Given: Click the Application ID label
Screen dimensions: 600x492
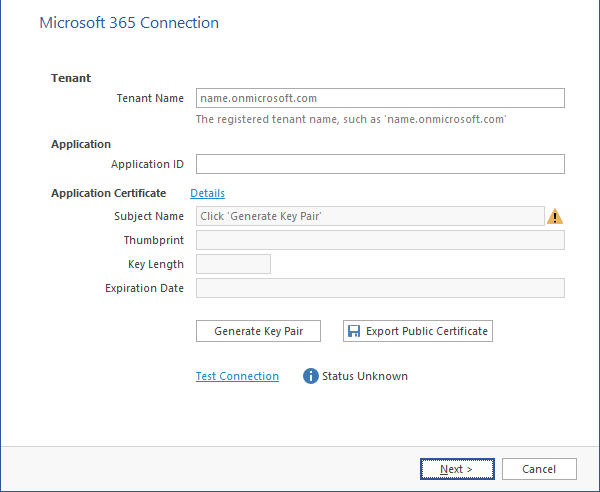Looking at the screenshot, I should pyautogui.click(x=147, y=164).
